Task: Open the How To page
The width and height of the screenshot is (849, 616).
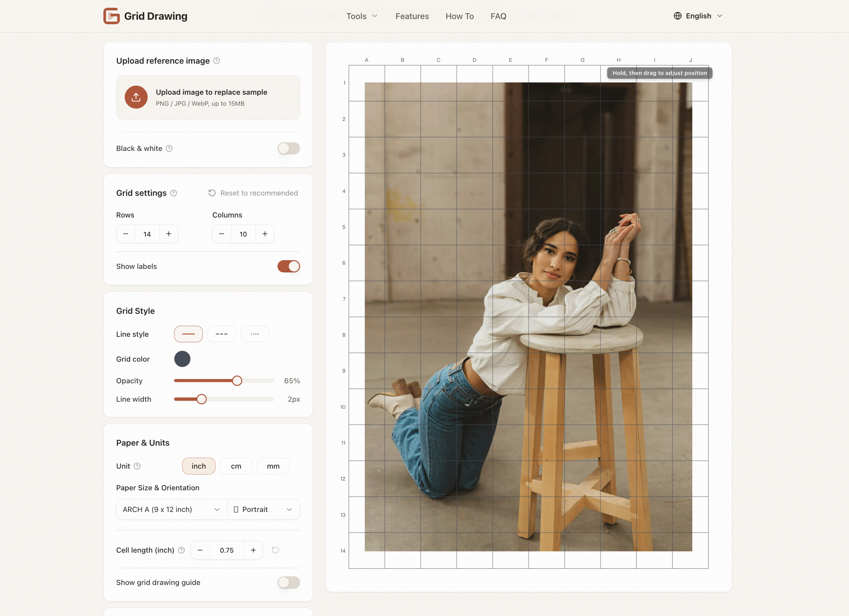Action: (x=460, y=16)
